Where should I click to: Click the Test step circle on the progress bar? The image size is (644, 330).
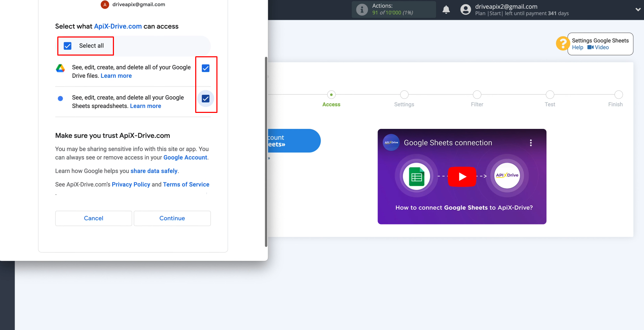(550, 94)
